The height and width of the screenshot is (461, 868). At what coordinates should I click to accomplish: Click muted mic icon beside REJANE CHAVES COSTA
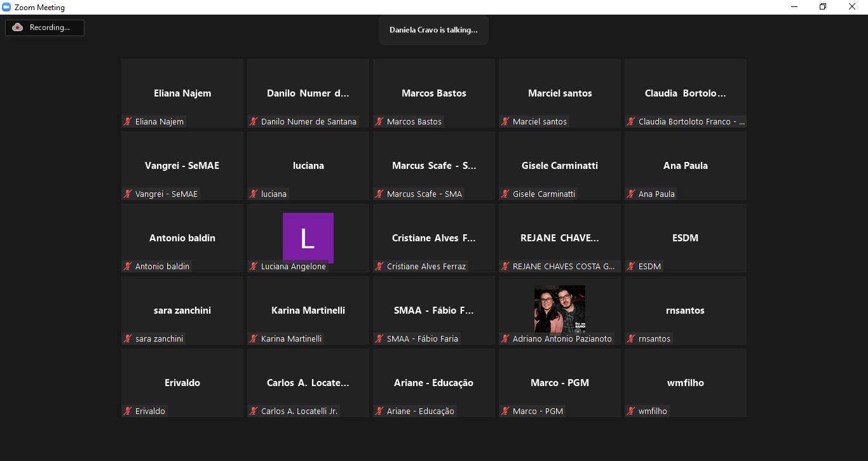[505, 266]
